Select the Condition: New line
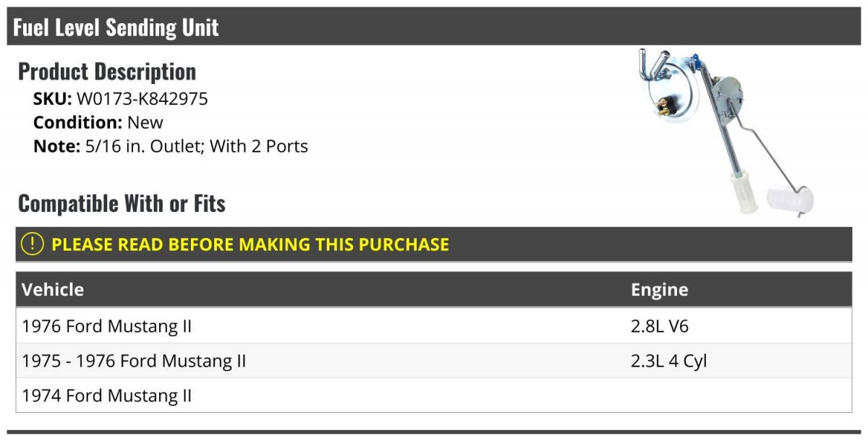The width and height of the screenshot is (868, 441). [x=98, y=122]
